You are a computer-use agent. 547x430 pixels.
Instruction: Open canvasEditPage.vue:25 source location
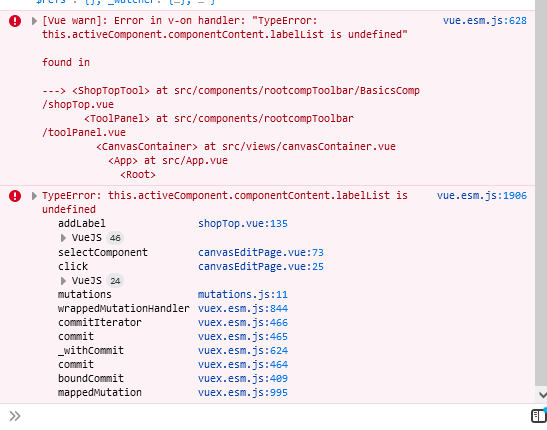261,267
